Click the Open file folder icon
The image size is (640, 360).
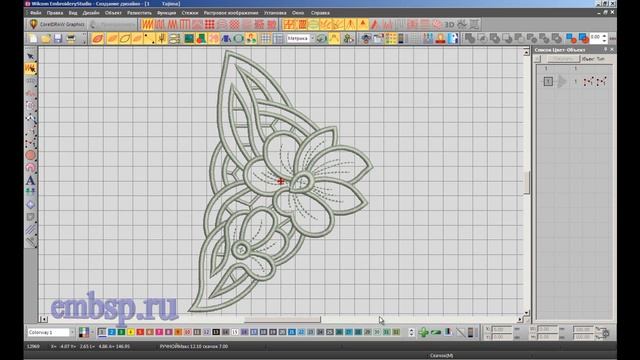pos(46,39)
